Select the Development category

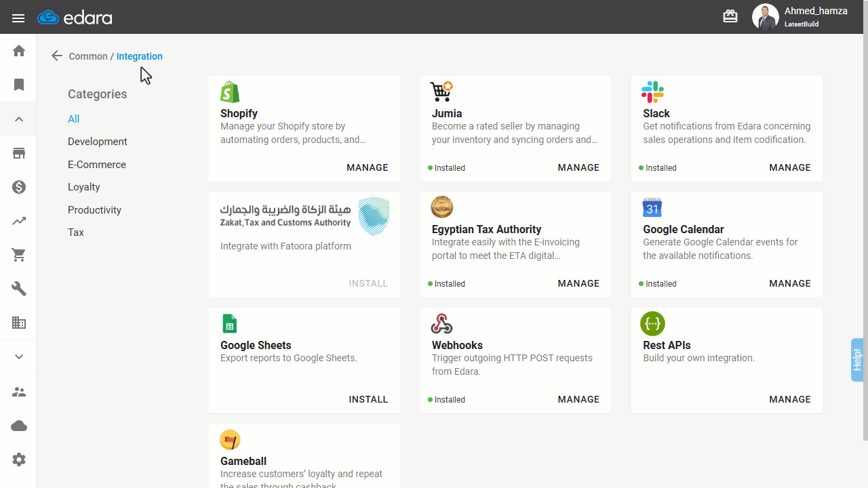pos(98,142)
